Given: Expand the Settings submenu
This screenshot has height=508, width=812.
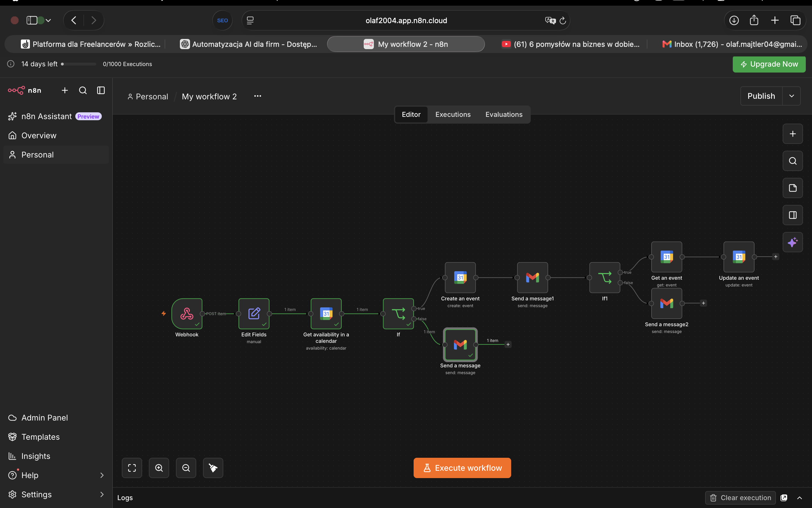Looking at the screenshot, I should (x=102, y=494).
